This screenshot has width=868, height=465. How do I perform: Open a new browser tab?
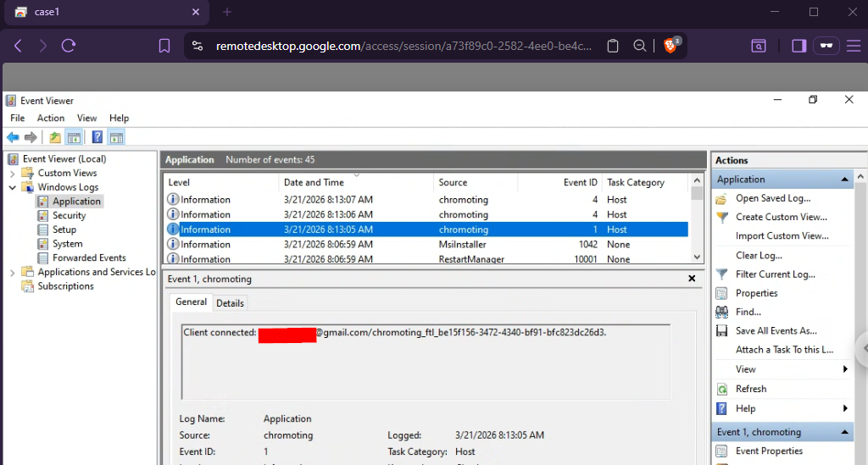[227, 12]
